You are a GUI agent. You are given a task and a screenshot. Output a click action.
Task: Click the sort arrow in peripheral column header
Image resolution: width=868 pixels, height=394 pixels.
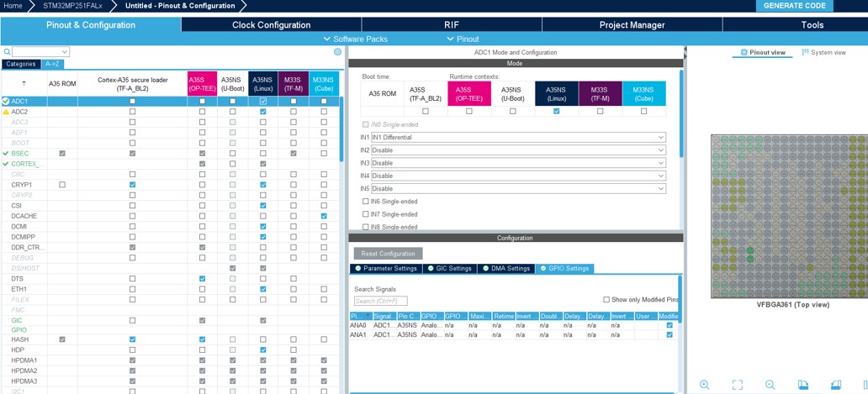tap(24, 83)
